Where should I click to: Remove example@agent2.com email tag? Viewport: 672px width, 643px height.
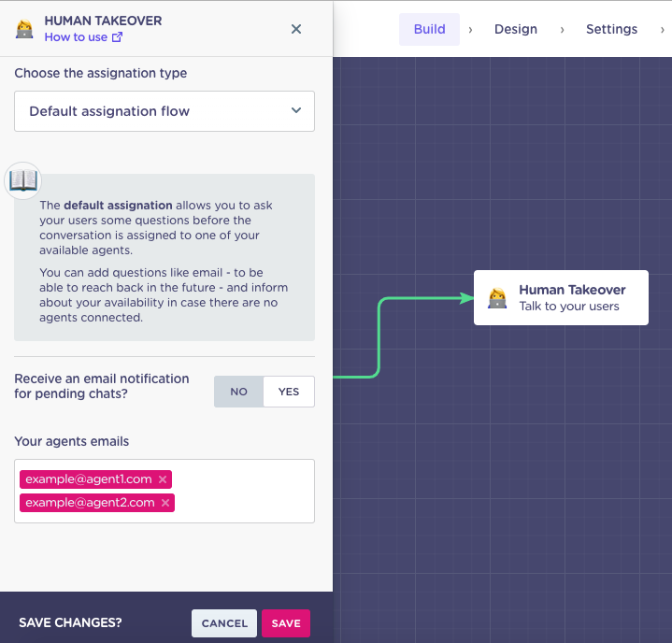(x=165, y=503)
